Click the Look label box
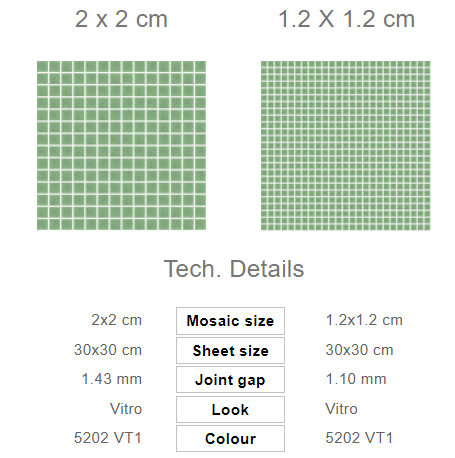 click(230, 409)
